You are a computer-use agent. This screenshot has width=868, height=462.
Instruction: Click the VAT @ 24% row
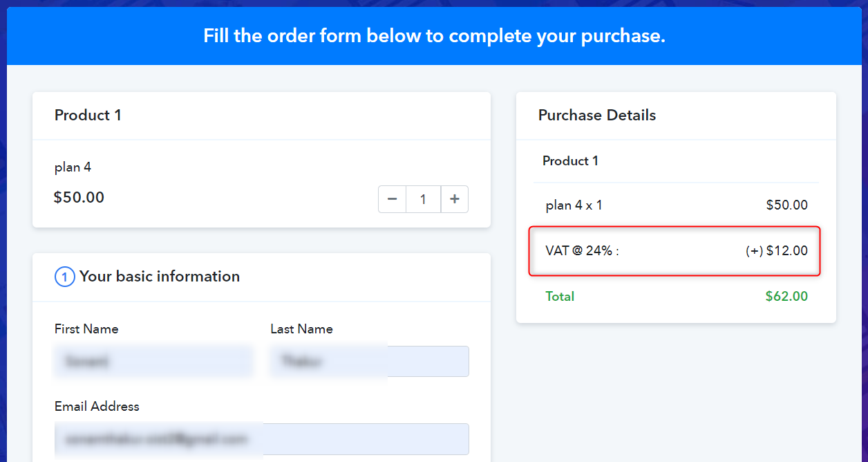(674, 251)
